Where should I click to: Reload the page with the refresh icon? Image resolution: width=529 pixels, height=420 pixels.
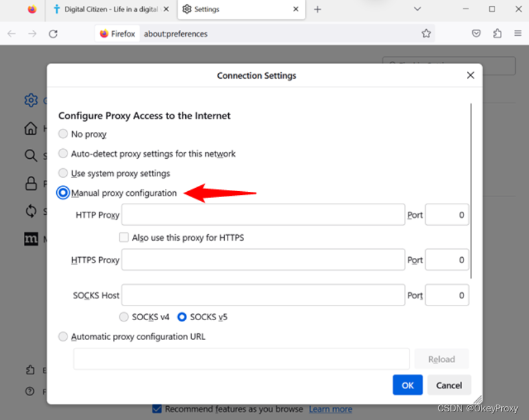coord(53,32)
